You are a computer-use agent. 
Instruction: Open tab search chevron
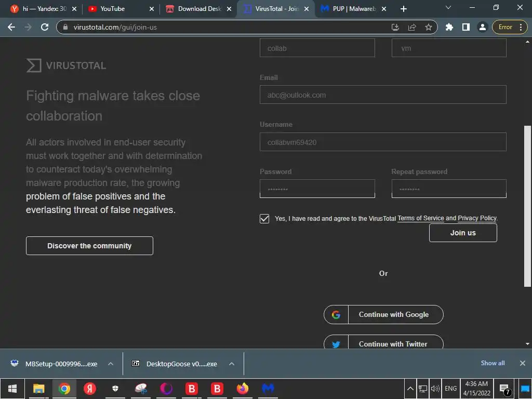pyautogui.click(x=448, y=7)
